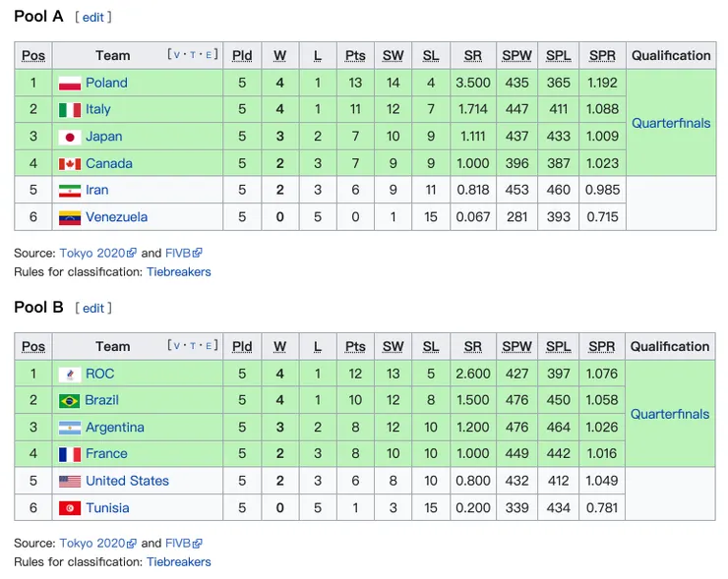Open the Pool B edit link
Image resolution: width=728 pixels, height=579 pixels.
[92, 308]
